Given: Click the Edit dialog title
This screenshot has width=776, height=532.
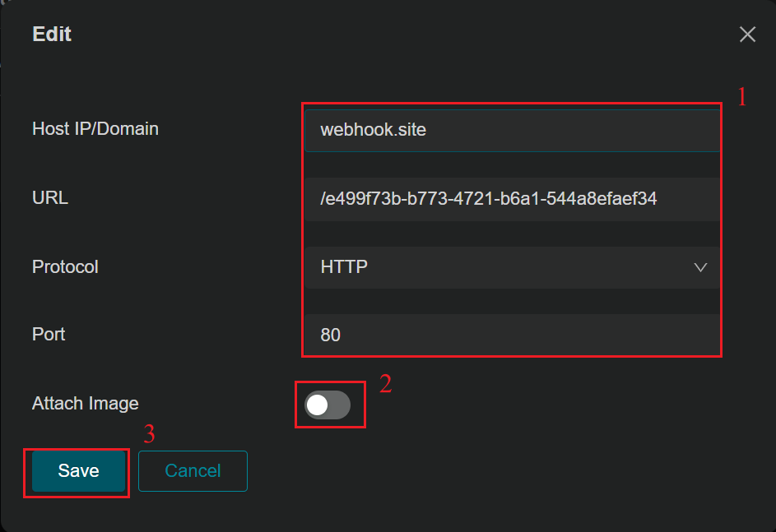Looking at the screenshot, I should tap(51, 34).
